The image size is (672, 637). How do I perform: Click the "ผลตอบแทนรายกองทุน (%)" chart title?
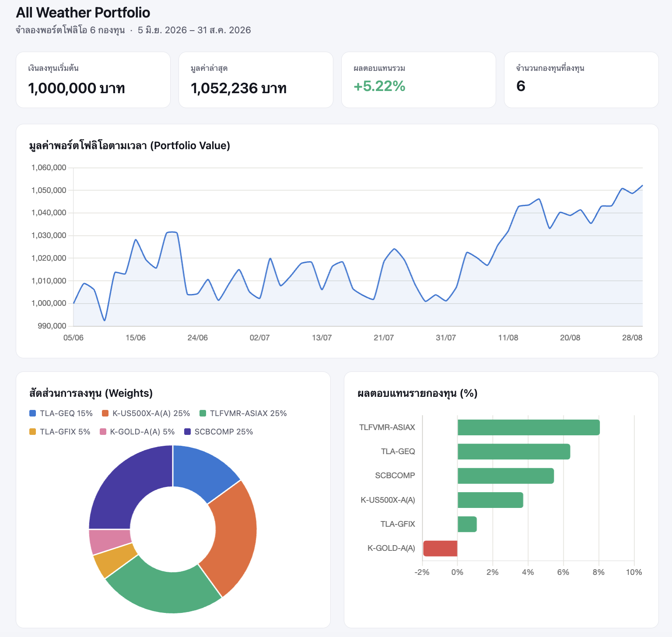(x=417, y=393)
